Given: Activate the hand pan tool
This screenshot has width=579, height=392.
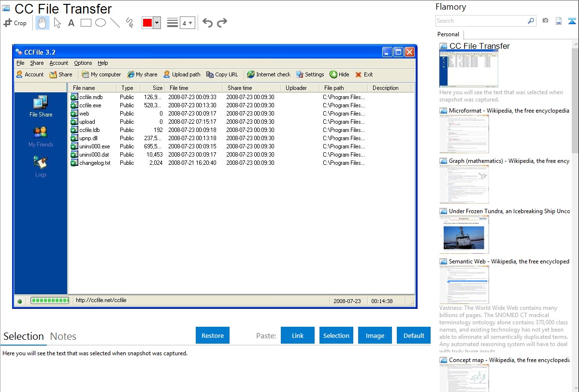Looking at the screenshot, I should tap(42, 23).
